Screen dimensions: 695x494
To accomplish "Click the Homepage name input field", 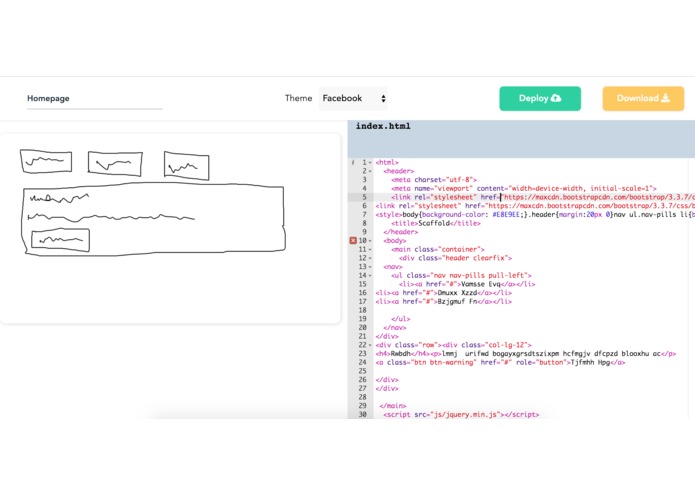I will (x=95, y=98).
